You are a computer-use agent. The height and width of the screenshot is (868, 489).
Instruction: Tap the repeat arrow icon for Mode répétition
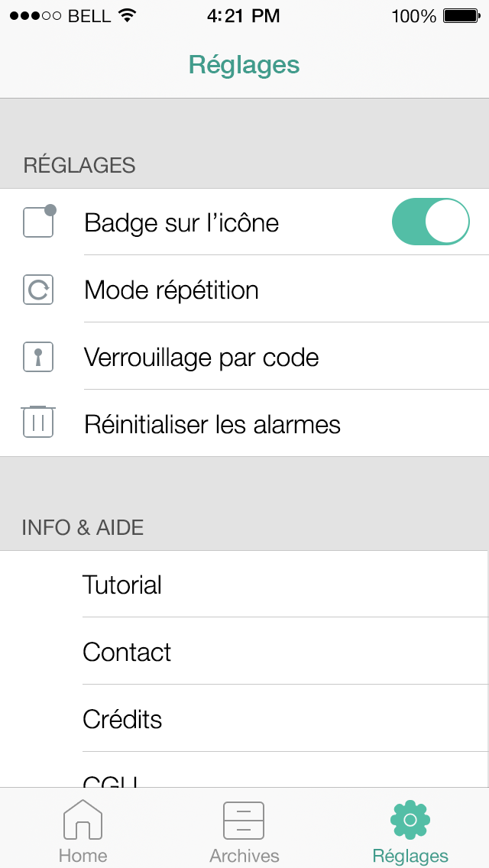38,290
